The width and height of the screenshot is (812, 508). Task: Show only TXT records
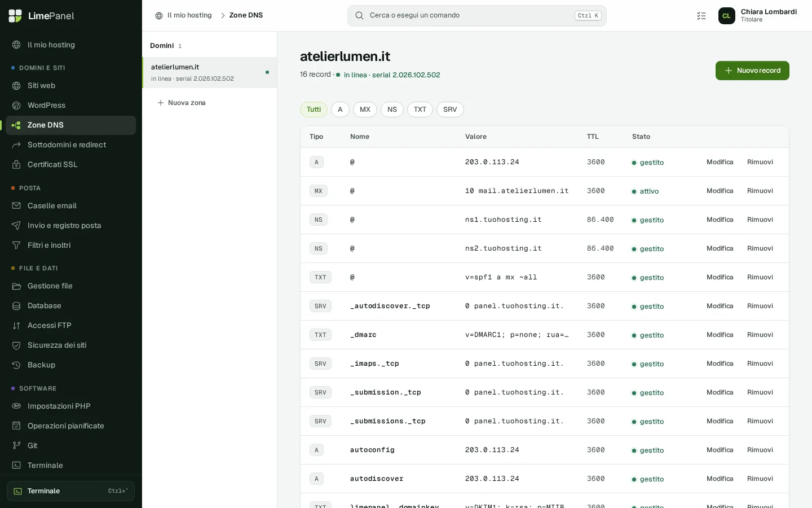pos(420,110)
